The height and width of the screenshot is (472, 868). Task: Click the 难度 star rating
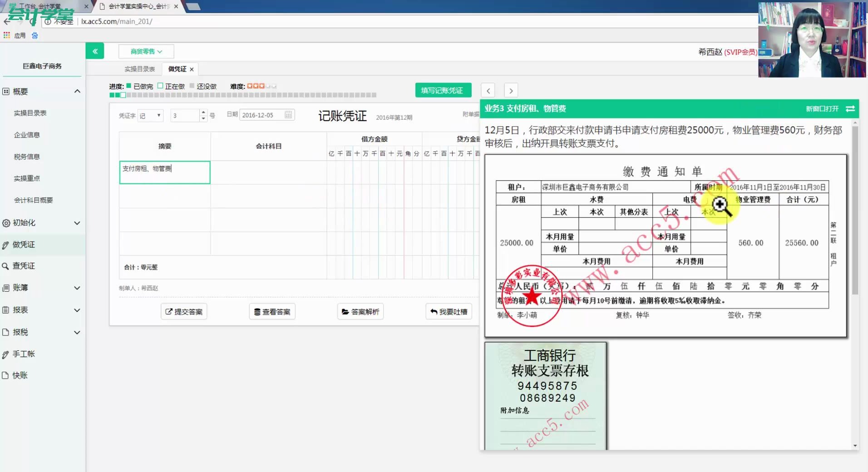coord(261,86)
